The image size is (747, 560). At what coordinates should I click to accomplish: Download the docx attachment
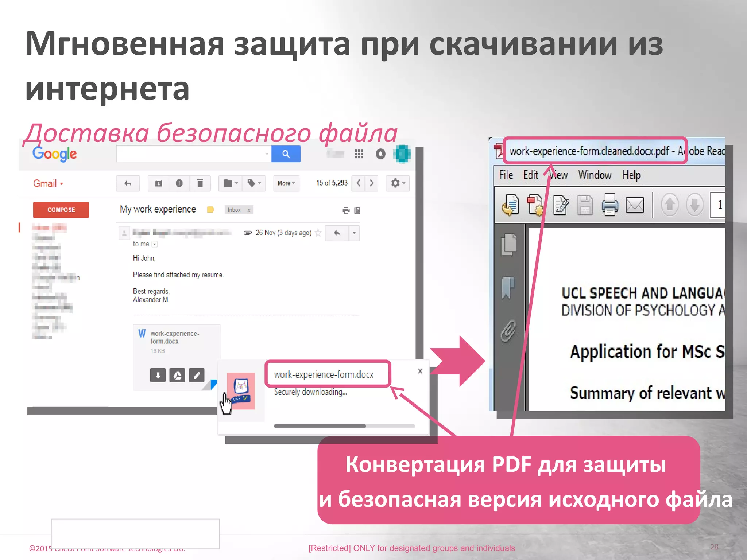click(x=158, y=375)
